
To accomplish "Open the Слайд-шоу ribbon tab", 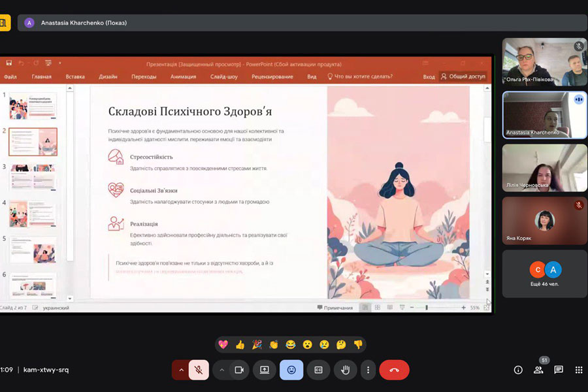I will click(x=224, y=76).
